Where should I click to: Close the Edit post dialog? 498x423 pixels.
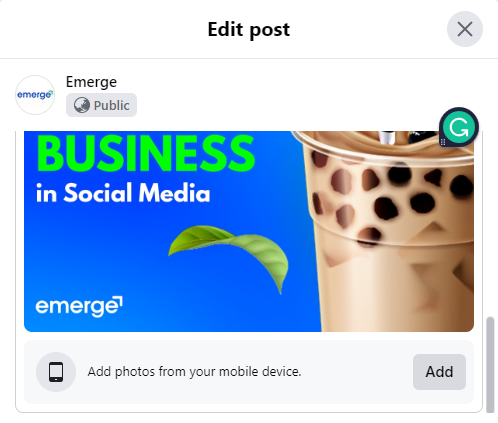coord(465,29)
